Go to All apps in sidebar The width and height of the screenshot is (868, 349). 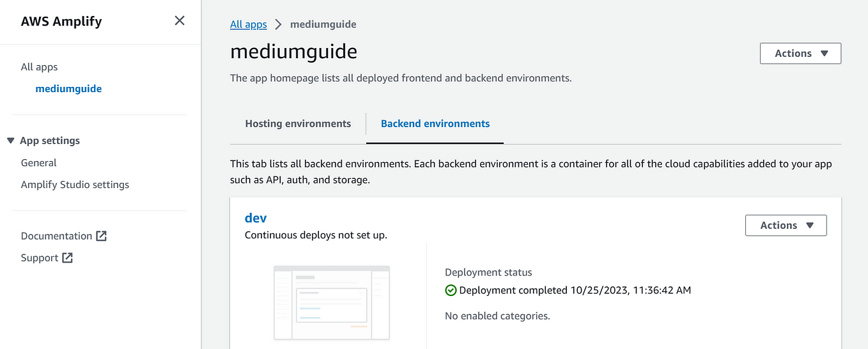[x=39, y=67]
